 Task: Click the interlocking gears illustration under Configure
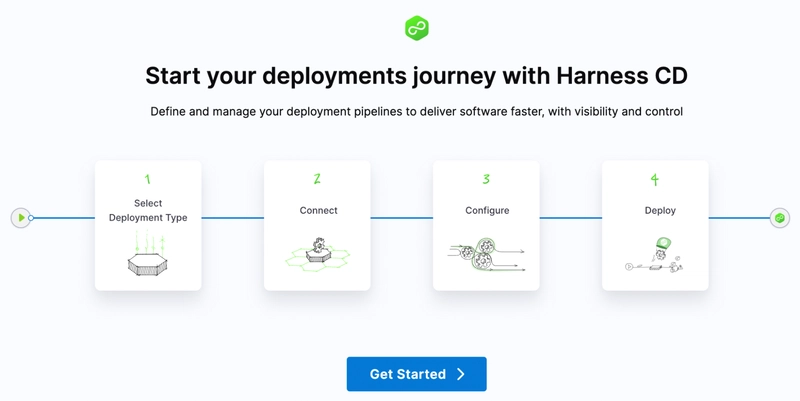coord(486,254)
